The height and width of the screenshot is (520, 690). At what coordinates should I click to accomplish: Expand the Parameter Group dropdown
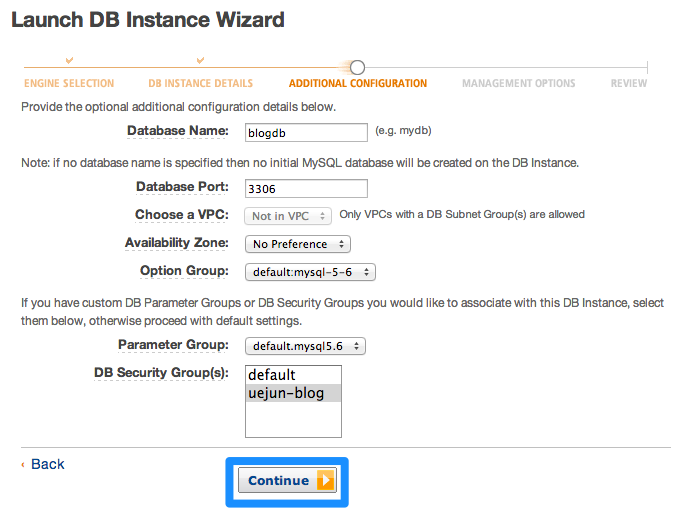[x=305, y=346]
